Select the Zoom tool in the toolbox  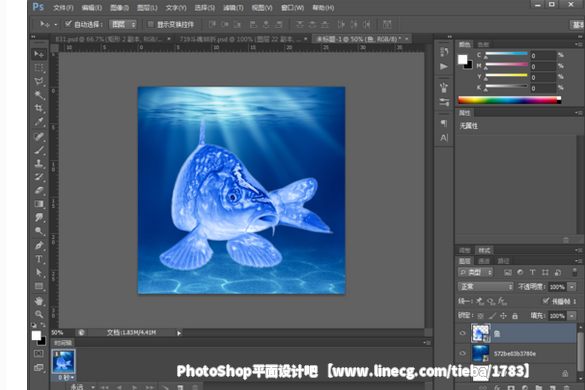click(x=39, y=314)
